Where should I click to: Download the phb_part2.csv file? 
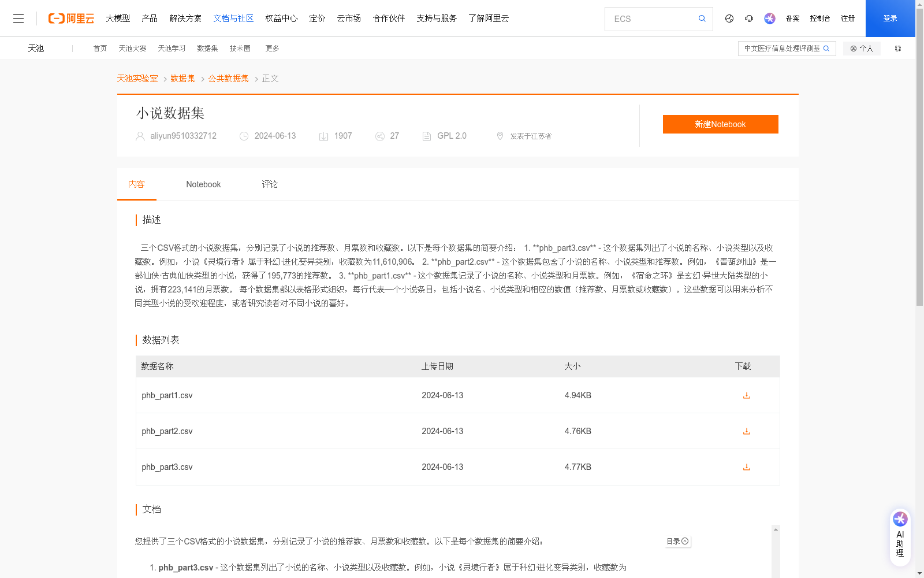(746, 431)
